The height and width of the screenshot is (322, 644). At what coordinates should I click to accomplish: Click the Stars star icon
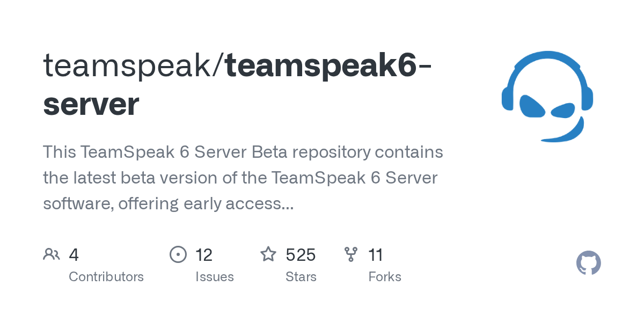click(x=268, y=254)
